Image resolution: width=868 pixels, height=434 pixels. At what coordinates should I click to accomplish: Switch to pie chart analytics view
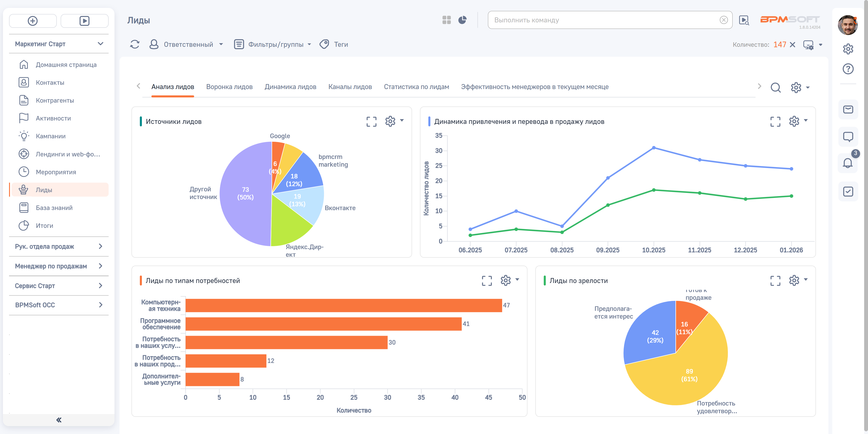tap(462, 20)
